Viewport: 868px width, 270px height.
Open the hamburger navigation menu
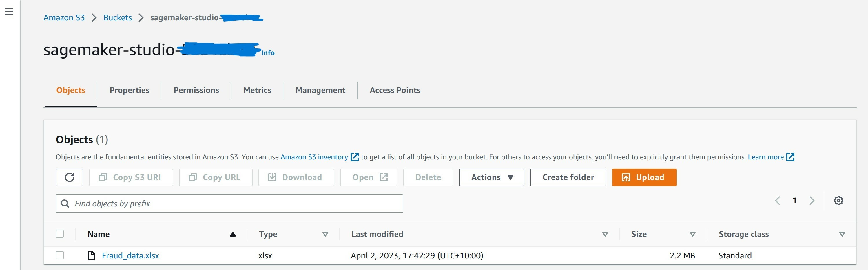click(x=9, y=12)
